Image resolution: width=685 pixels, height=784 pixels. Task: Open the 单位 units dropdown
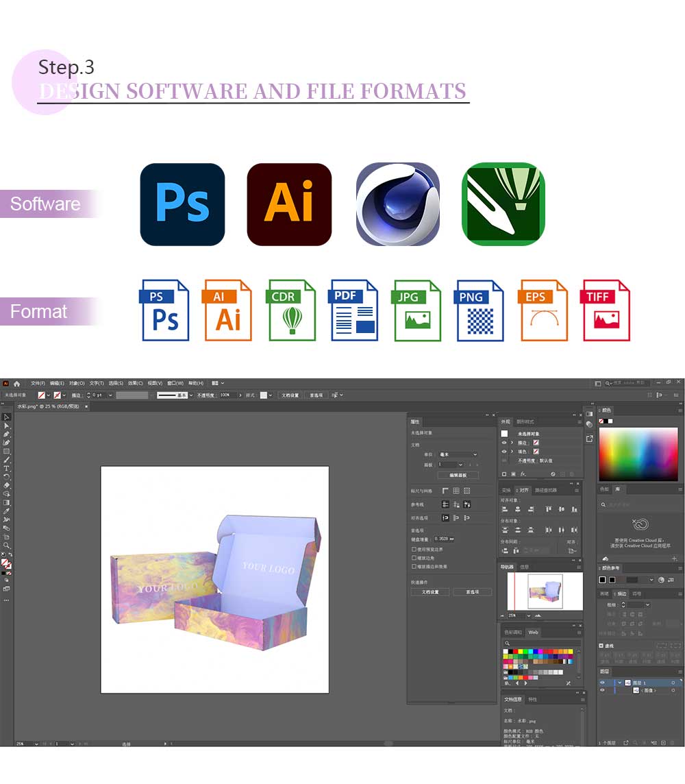click(458, 454)
